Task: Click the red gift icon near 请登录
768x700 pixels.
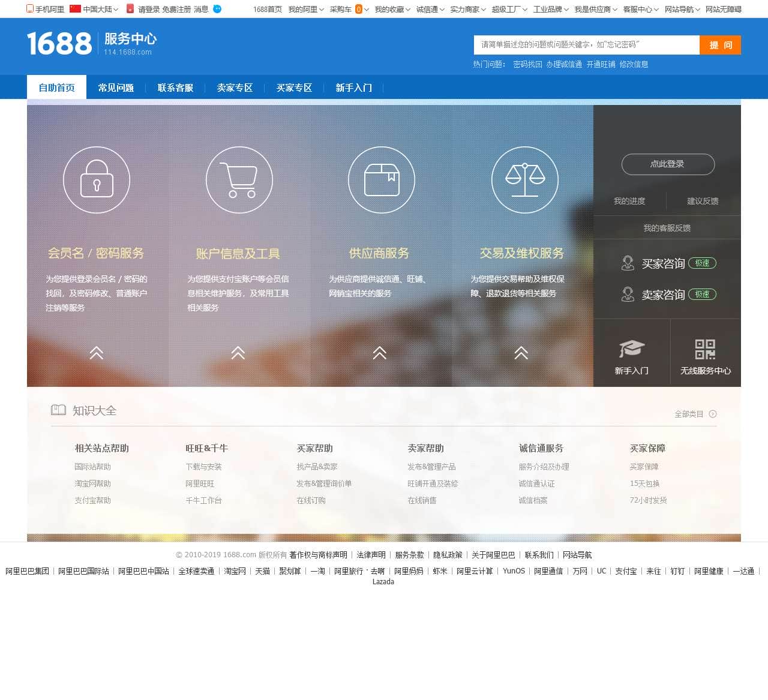Action: [130, 8]
